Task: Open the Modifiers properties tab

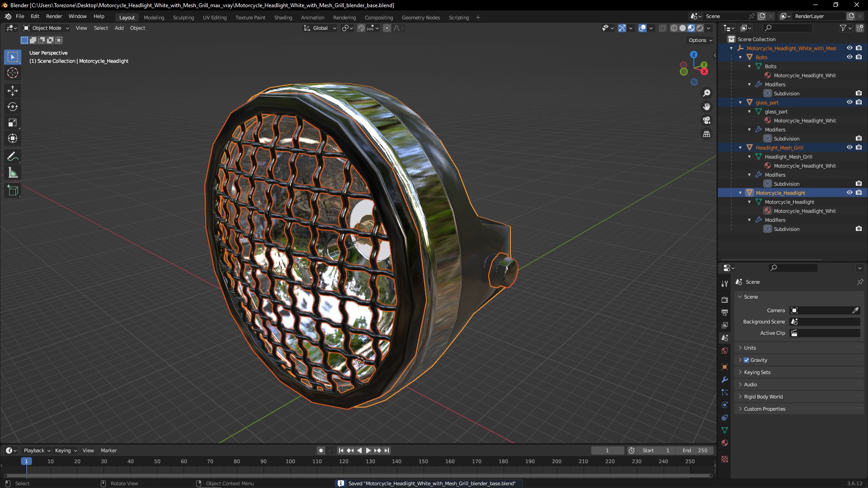Action: 725,380
